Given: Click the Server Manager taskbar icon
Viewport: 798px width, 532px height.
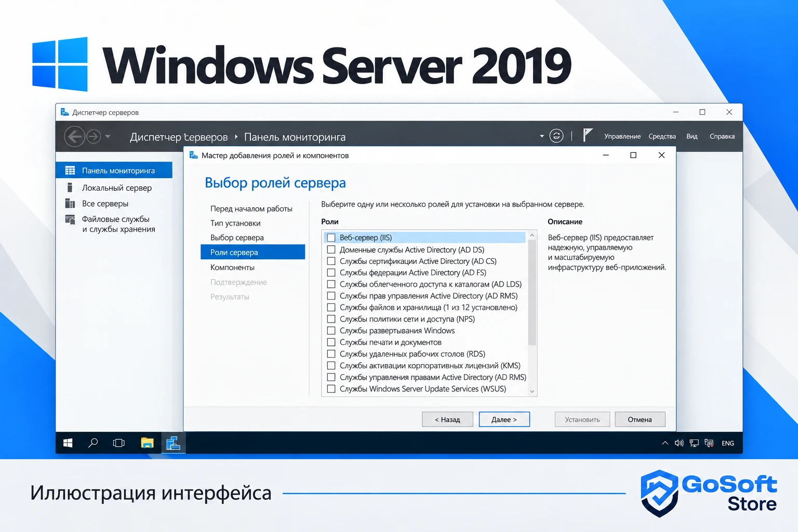Looking at the screenshot, I should pyautogui.click(x=173, y=443).
